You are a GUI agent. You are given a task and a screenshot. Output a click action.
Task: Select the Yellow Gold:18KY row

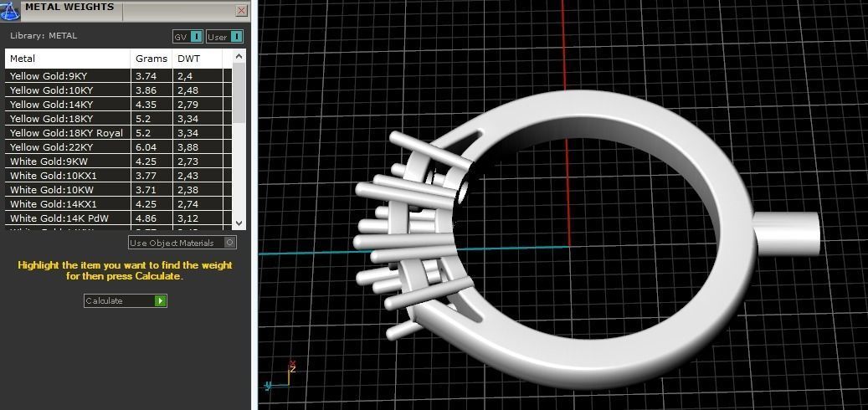coord(119,119)
